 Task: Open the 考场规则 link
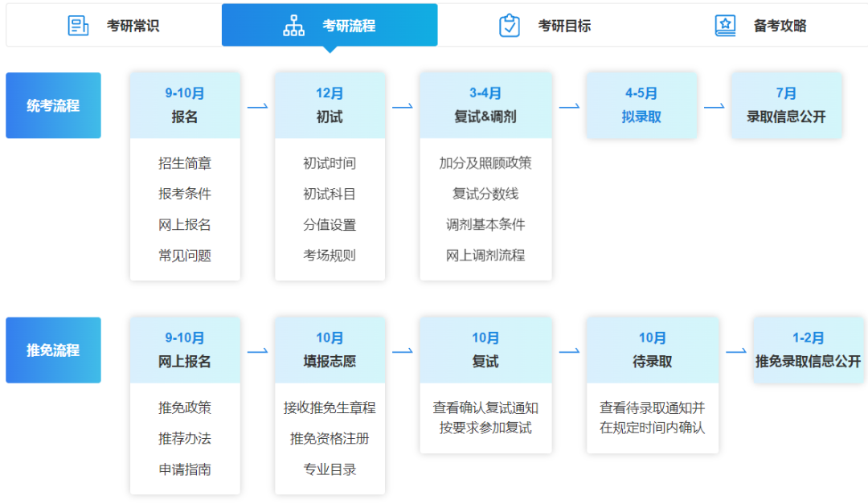coord(330,255)
